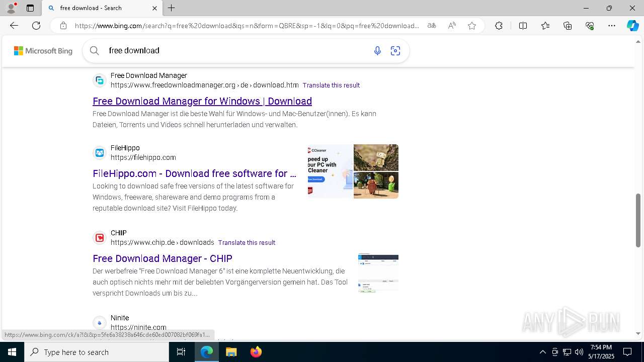The image size is (644, 362).
Task: Open https://filehippo.com URL
Action: tap(143, 157)
